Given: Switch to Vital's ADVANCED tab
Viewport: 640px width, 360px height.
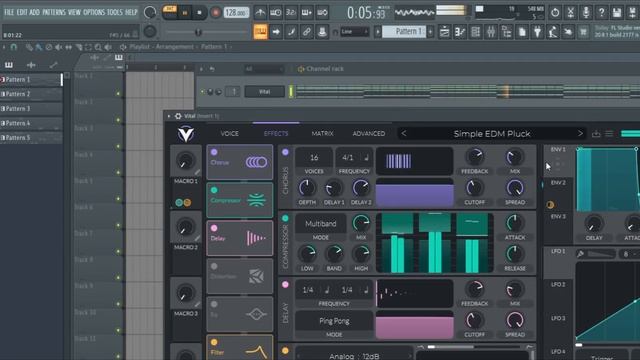Looking at the screenshot, I should [x=369, y=133].
